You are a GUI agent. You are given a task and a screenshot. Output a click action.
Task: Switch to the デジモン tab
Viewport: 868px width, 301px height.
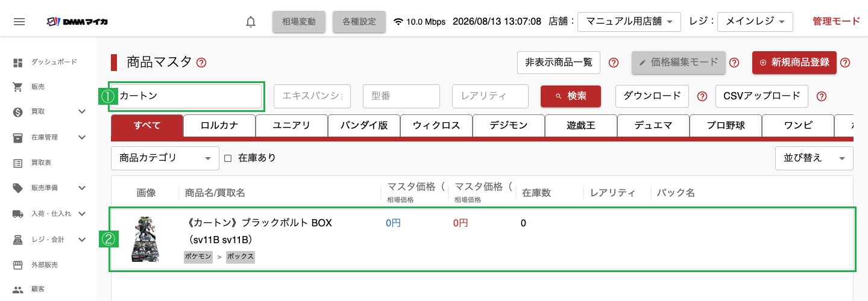509,126
